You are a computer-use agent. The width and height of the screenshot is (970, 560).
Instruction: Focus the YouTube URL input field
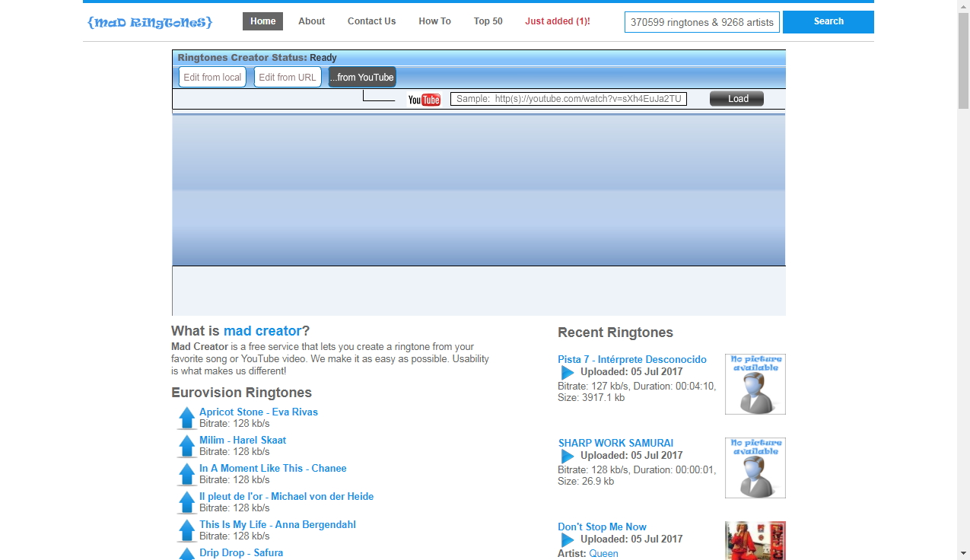click(x=568, y=99)
